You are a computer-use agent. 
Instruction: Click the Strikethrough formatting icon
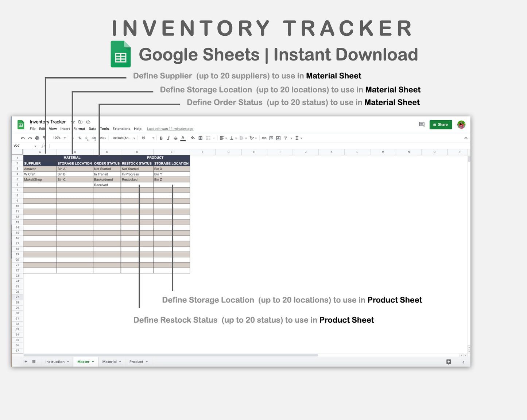click(x=175, y=138)
